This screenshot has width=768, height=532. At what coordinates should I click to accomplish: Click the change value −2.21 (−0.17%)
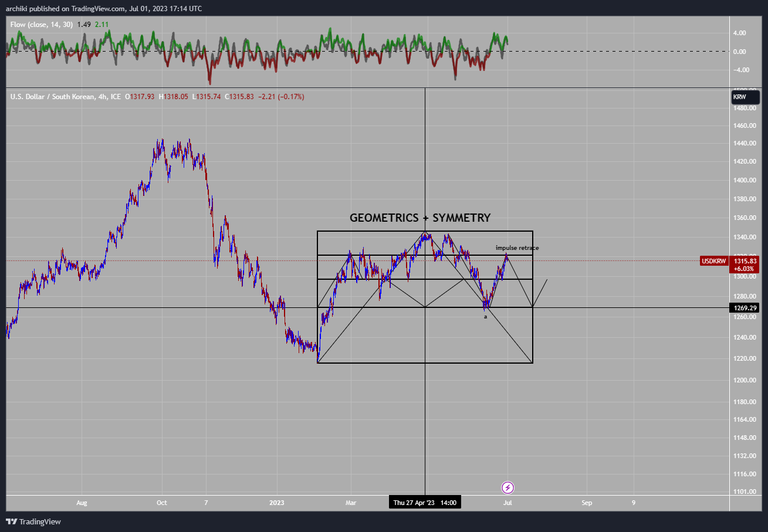pos(282,96)
